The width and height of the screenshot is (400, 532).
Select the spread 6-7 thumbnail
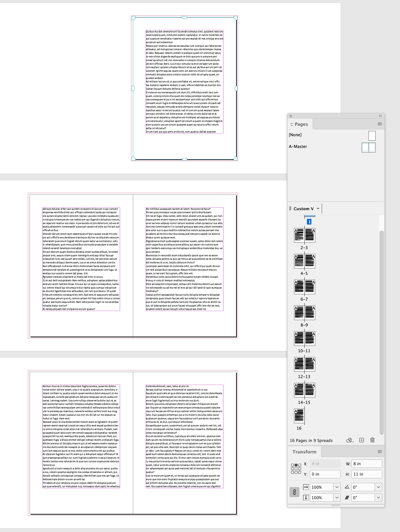pyautogui.click(x=304, y=287)
